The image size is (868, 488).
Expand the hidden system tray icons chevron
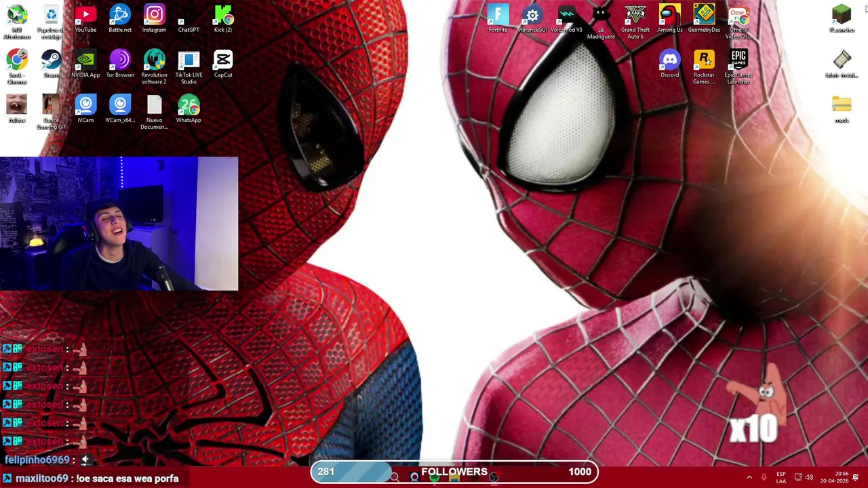pos(749,477)
